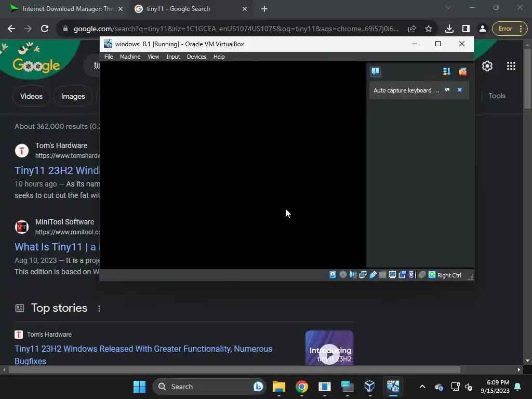532x399 pixels.
Task: Click the taskbar Search box
Action: tap(209, 387)
